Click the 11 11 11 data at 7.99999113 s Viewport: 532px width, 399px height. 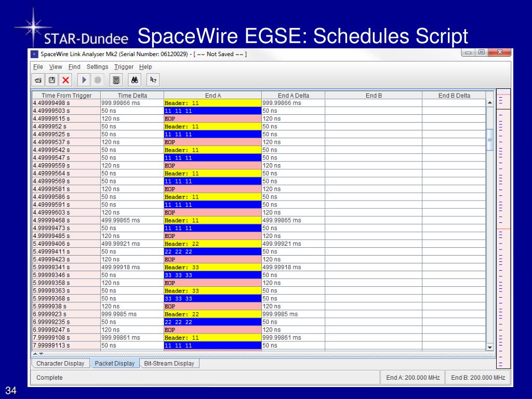pyautogui.click(x=212, y=345)
